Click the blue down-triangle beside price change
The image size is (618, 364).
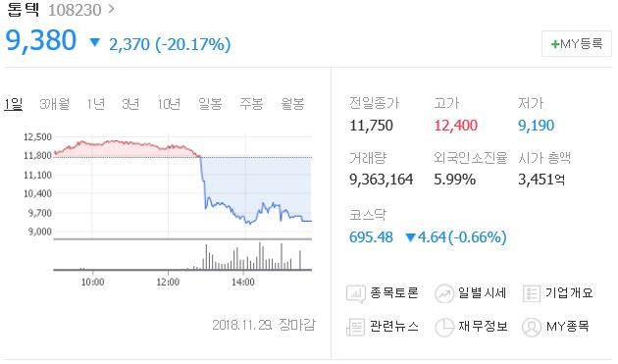click(x=94, y=42)
